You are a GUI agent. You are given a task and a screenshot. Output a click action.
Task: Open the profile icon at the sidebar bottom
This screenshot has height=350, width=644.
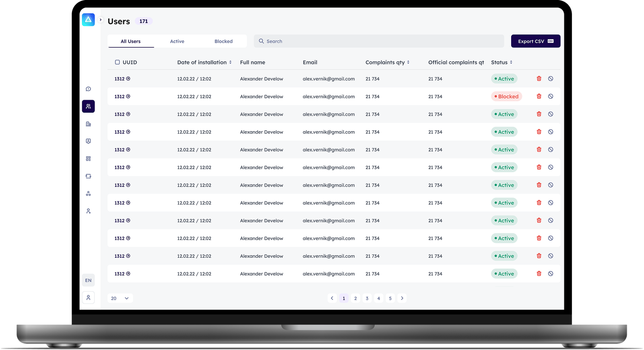click(x=88, y=298)
